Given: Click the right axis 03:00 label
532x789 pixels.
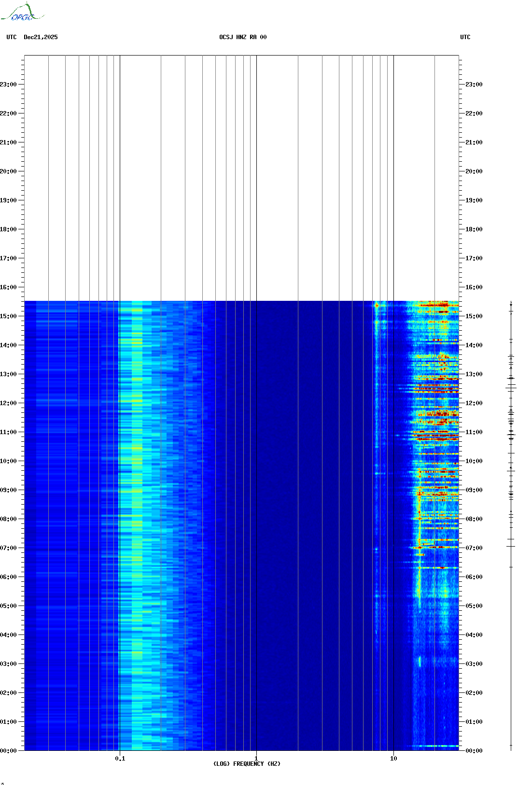Looking at the screenshot, I should [474, 664].
